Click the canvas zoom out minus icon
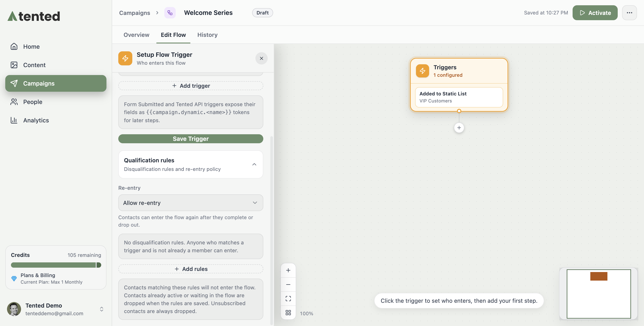Screen dimensions: 644x326 (288, 285)
